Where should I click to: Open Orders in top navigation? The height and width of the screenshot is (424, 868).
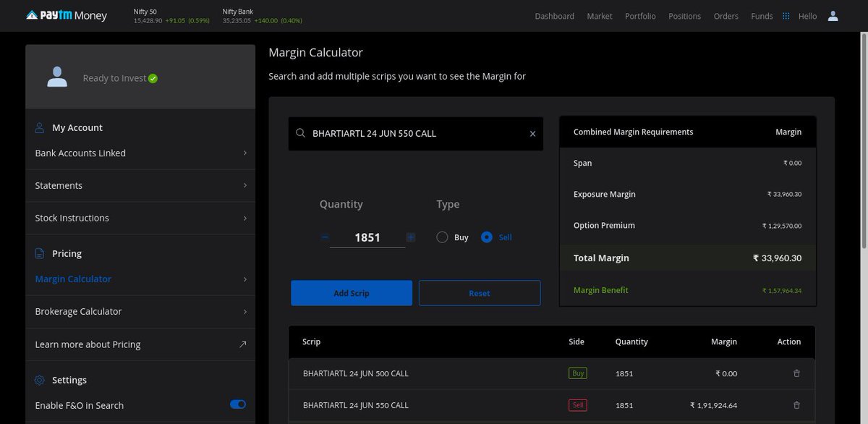tap(726, 16)
